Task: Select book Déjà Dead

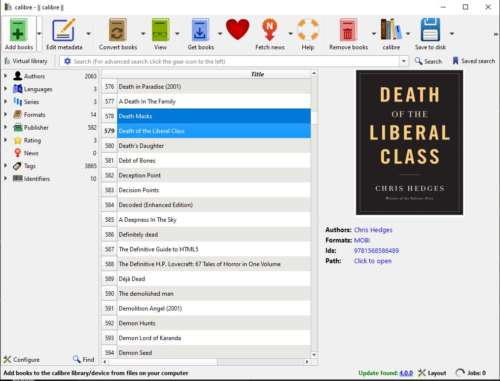Action: point(214,279)
